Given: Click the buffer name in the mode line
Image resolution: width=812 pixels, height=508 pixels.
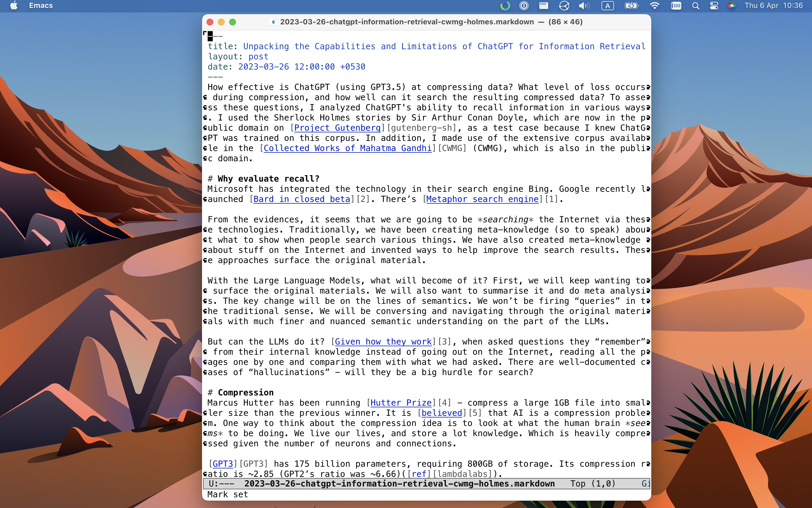Looking at the screenshot, I should [399, 484].
